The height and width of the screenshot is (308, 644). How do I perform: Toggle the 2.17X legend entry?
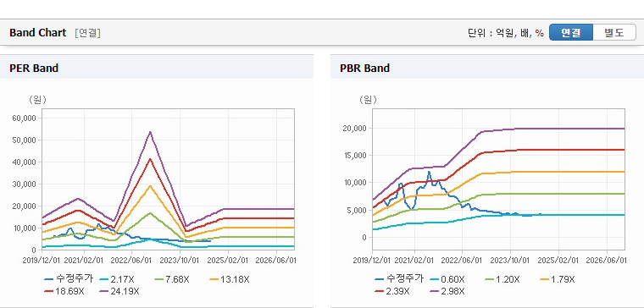117,279
